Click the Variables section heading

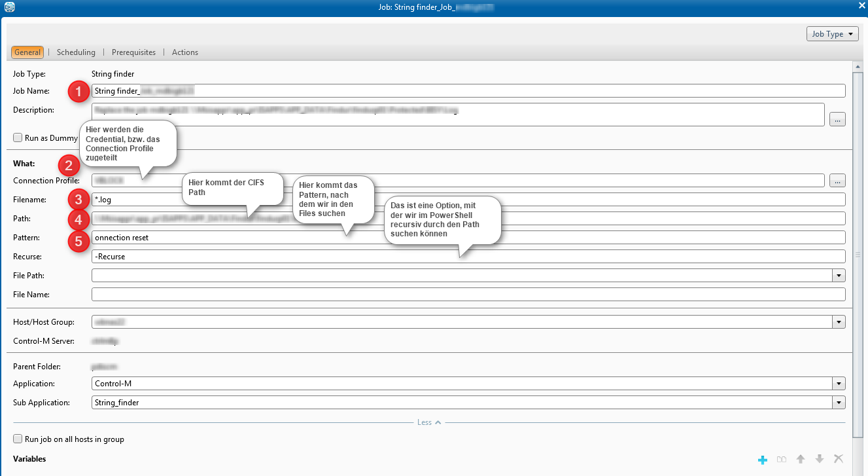coord(29,459)
